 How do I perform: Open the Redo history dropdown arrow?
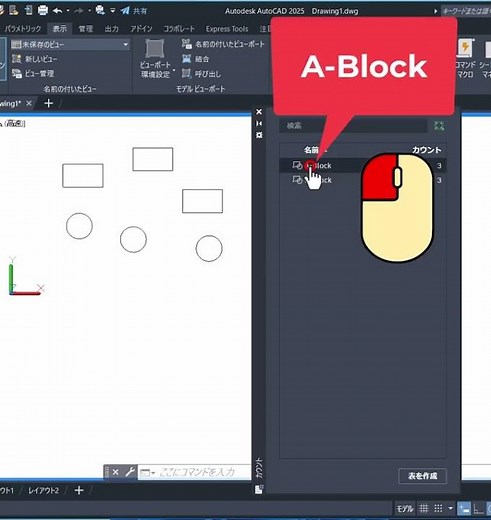89,11
